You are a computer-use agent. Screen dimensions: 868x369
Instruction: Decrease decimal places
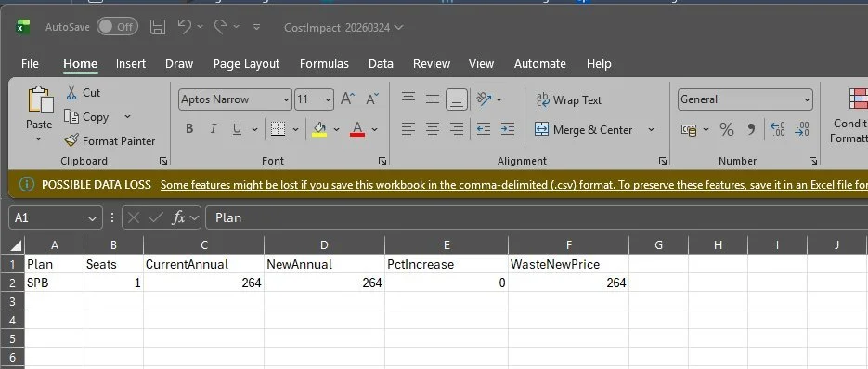coord(802,129)
